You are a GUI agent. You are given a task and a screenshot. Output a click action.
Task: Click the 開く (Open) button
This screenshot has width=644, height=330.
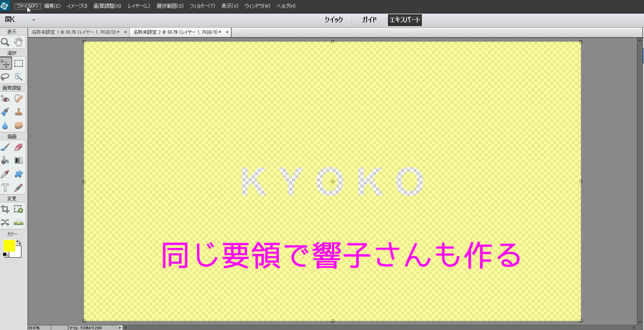pyautogui.click(x=10, y=19)
